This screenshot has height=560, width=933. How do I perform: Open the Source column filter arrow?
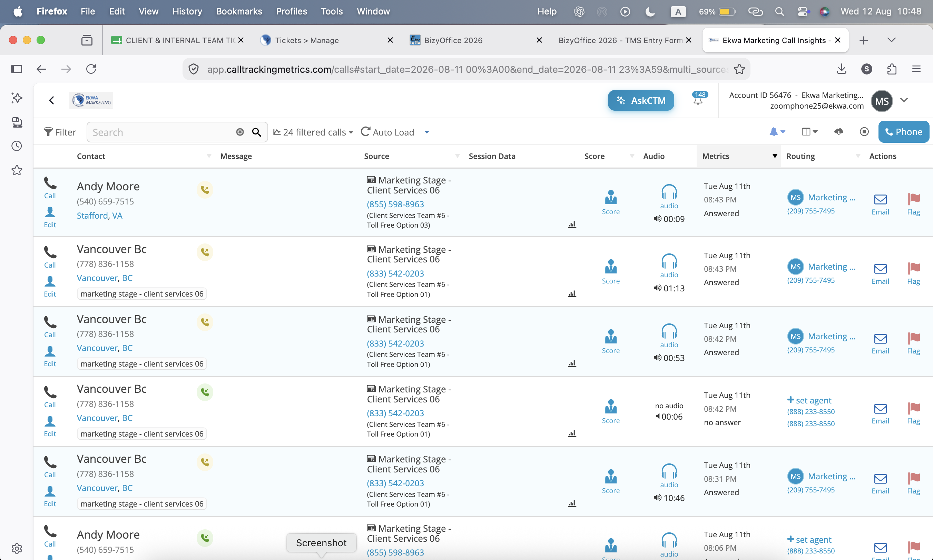pyautogui.click(x=457, y=156)
